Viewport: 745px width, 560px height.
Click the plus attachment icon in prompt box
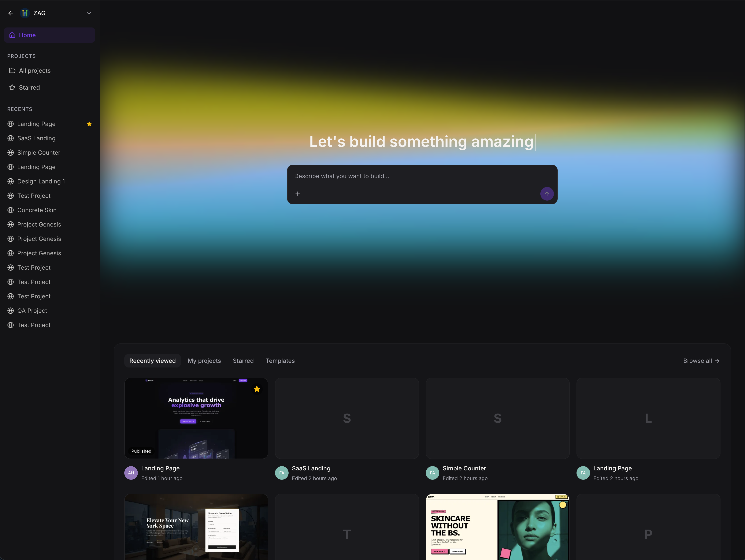[297, 194]
